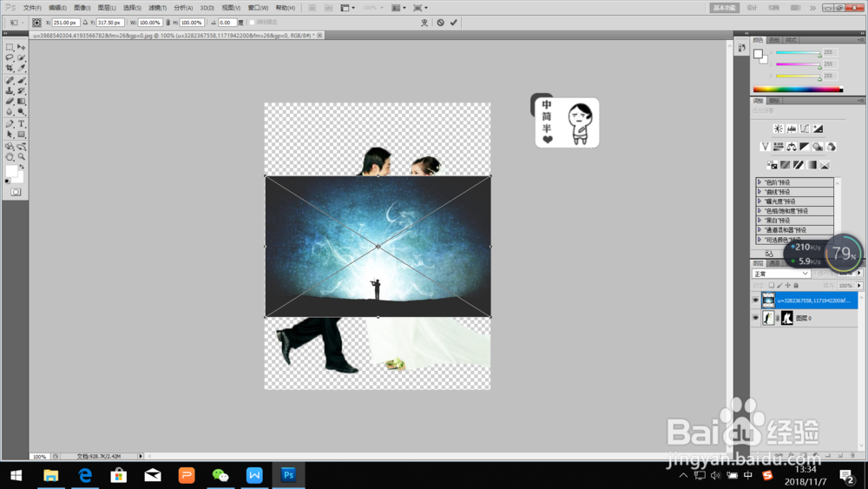Click the 设计 workspace button
This screenshot has width=868, height=489.
pyautogui.click(x=752, y=8)
